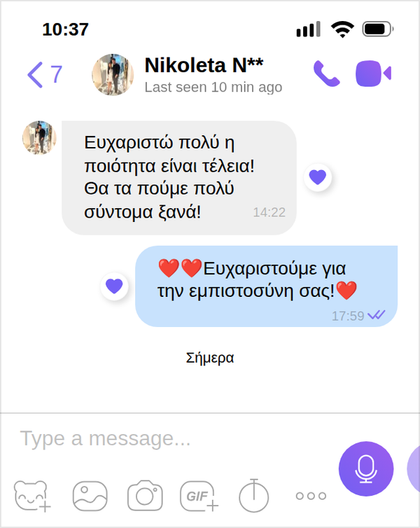Viewport: 420px width, 528px height.
Task: Start a voice call with Nikoleta
Action: point(326,74)
